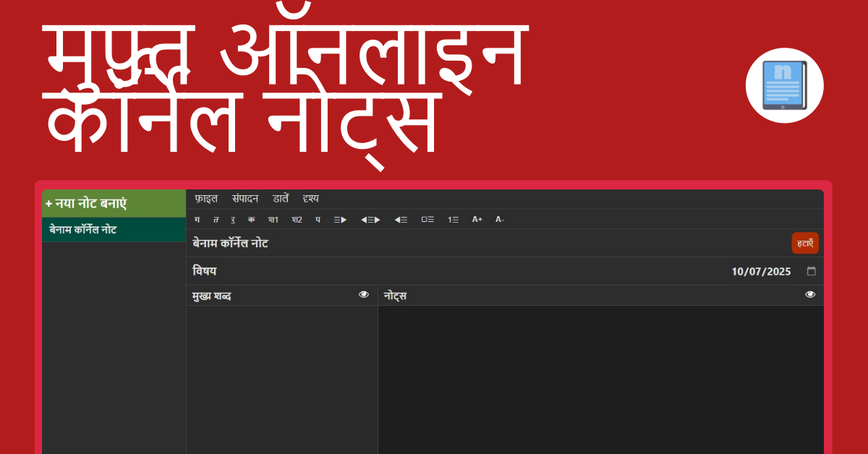Viewport: 868px width, 454px height.
Task: Insert a checkbox list
Action: pyautogui.click(x=427, y=219)
